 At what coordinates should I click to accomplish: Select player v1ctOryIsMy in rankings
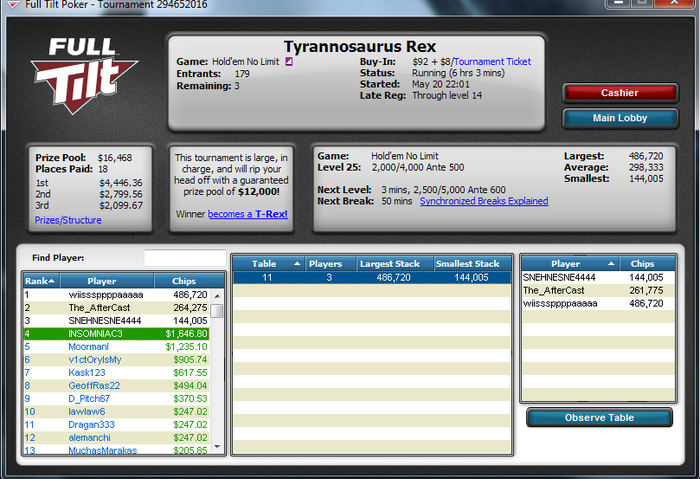[x=117, y=359]
